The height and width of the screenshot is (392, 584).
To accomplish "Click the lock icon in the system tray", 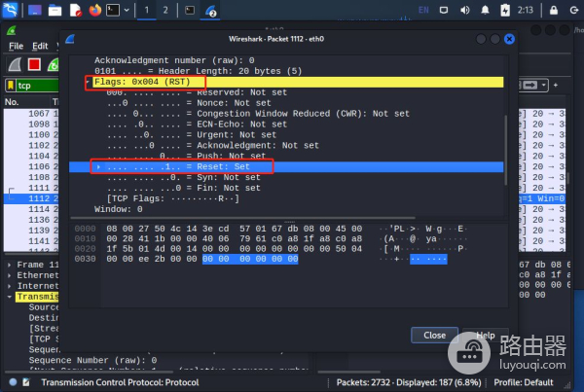I will pyautogui.click(x=553, y=11).
